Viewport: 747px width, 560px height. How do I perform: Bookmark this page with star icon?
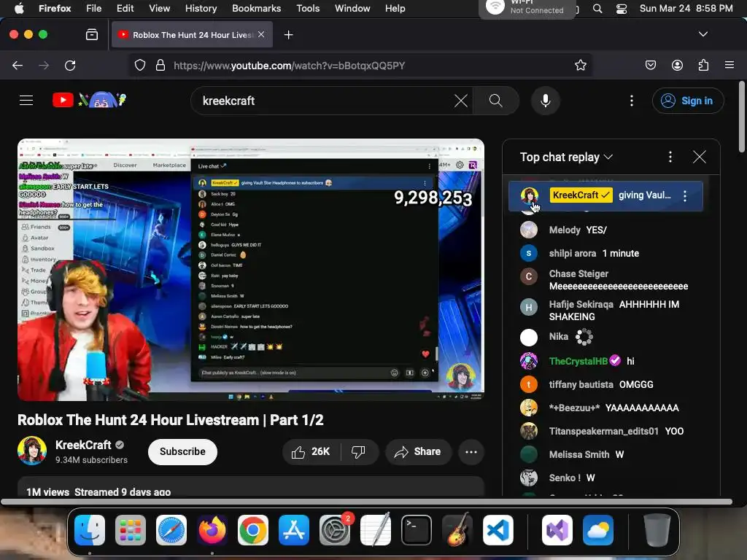click(580, 65)
